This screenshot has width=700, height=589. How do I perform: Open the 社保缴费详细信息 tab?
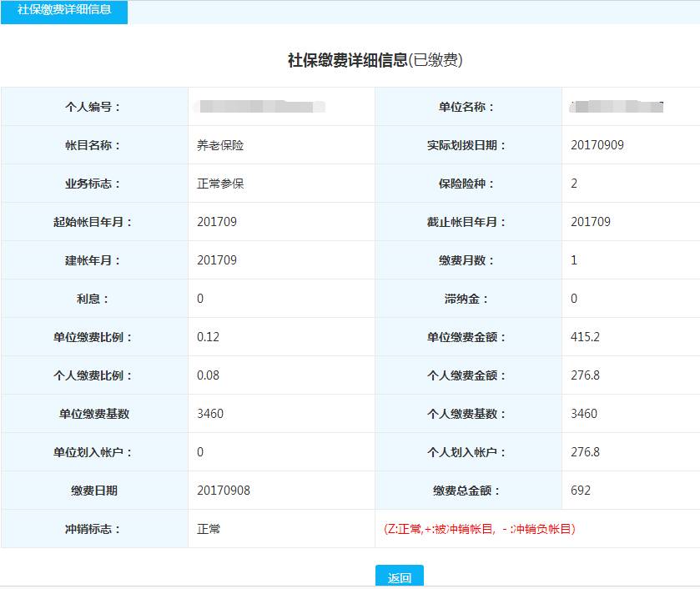point(64,11)
